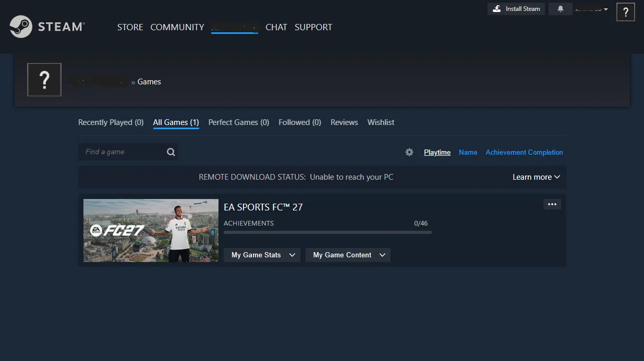This screenshot has width=644, height=361.
Task: Click the 0/46 achievements count
Action: tap(421, 223)
